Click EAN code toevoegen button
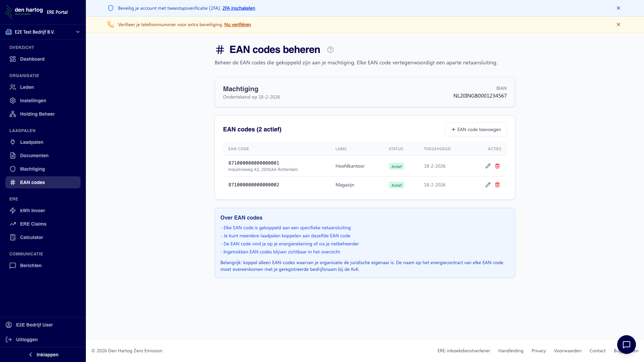This screenshot has width=644, height=362. pos(476,129)
